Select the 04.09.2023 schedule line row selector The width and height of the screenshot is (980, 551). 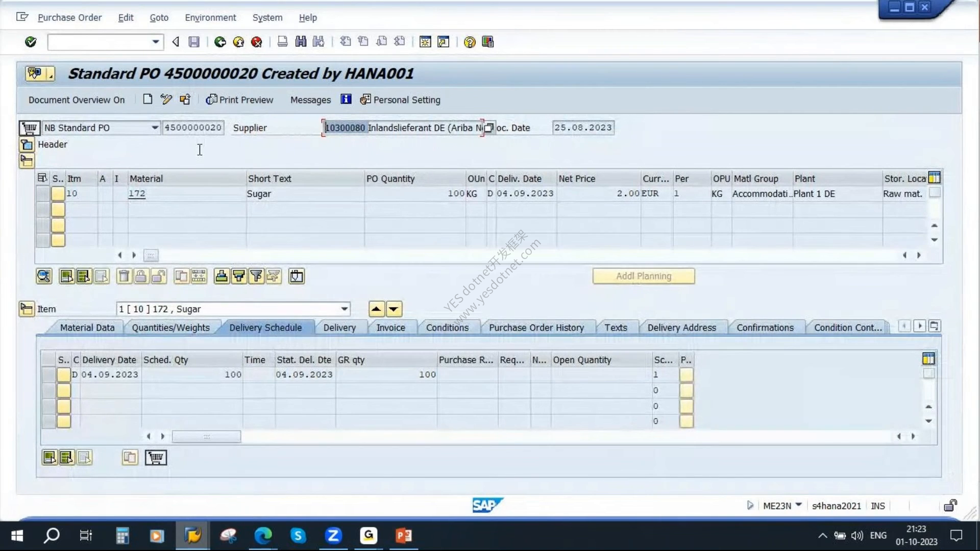click(x=48, y=374)
